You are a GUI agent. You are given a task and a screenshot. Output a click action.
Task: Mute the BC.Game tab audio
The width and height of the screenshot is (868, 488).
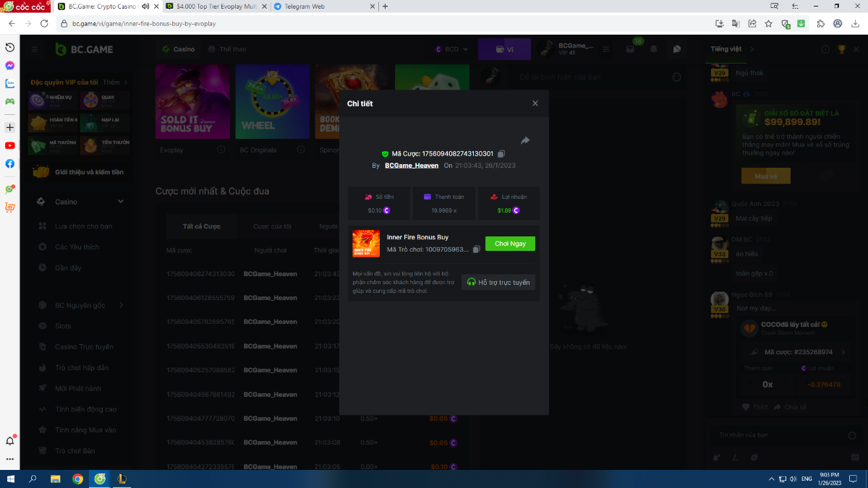pyautogui.click(x=146, y=7)
